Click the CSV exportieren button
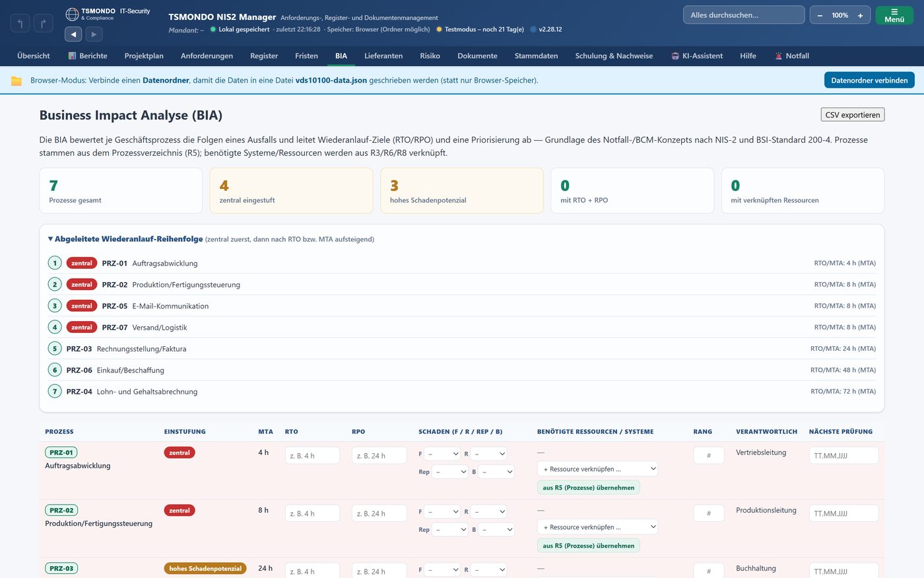This screenshot has width=924, height=578. click(x=853, y=114)
